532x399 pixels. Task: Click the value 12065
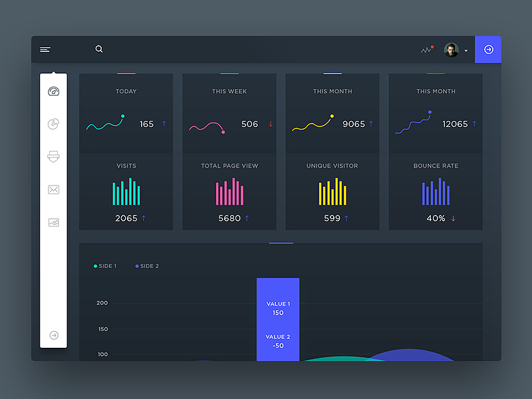point(455,124)
